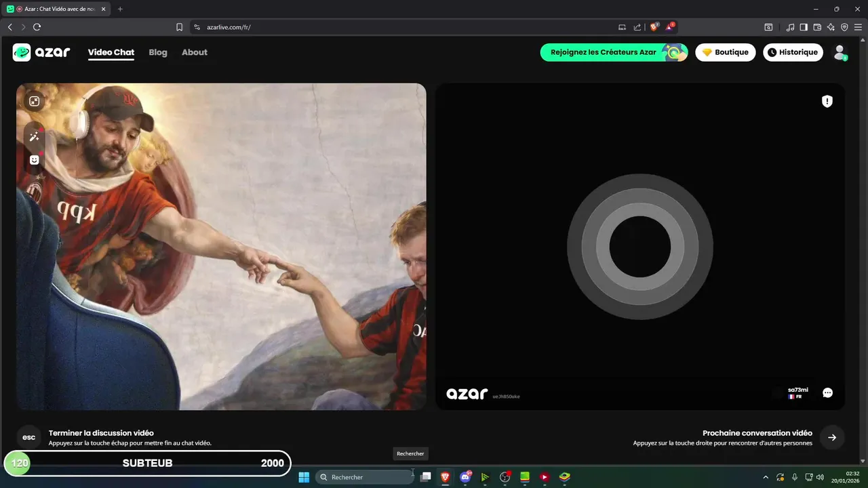Click the Azar logo in header
This screenshot has height=488, width=868.
41,52
